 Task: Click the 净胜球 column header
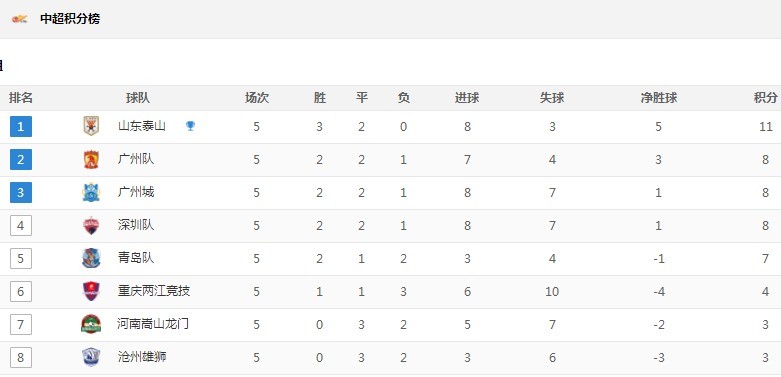coord(658,98)
